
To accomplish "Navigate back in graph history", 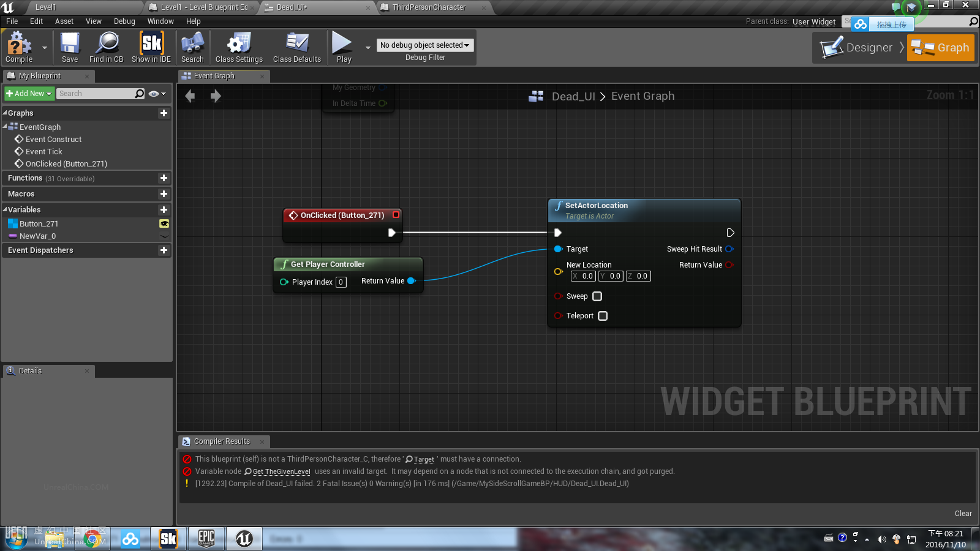I will click(x=190, y=96).
